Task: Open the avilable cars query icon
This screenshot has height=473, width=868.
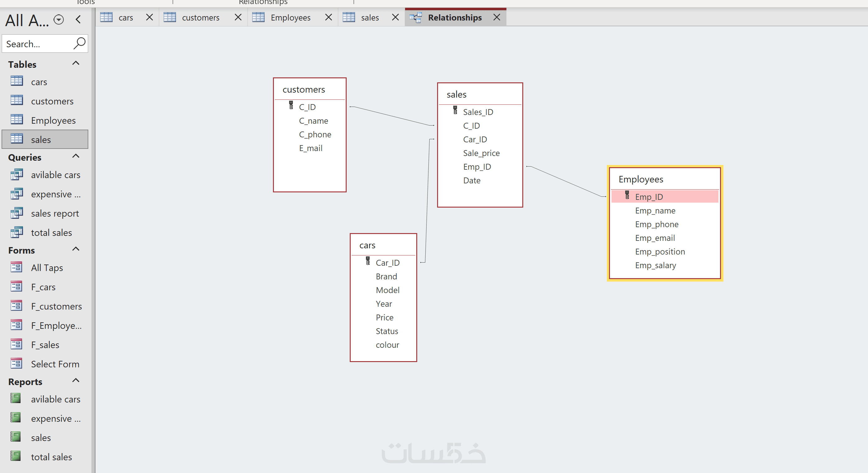Action: (16, 175)
